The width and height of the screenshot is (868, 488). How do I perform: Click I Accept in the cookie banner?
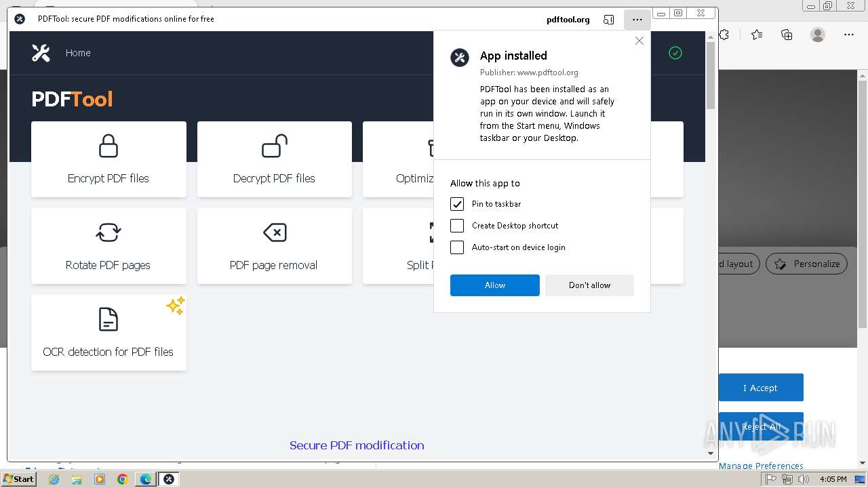tap(761, 388)
